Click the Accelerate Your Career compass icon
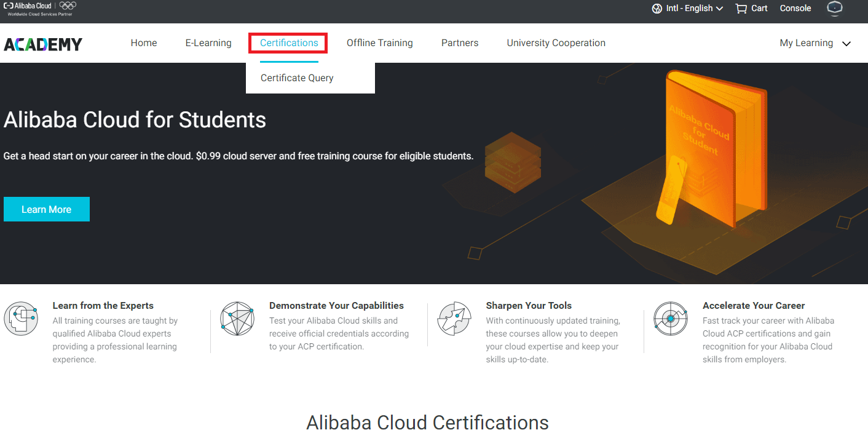868x438 pixels. pos(671,319)
